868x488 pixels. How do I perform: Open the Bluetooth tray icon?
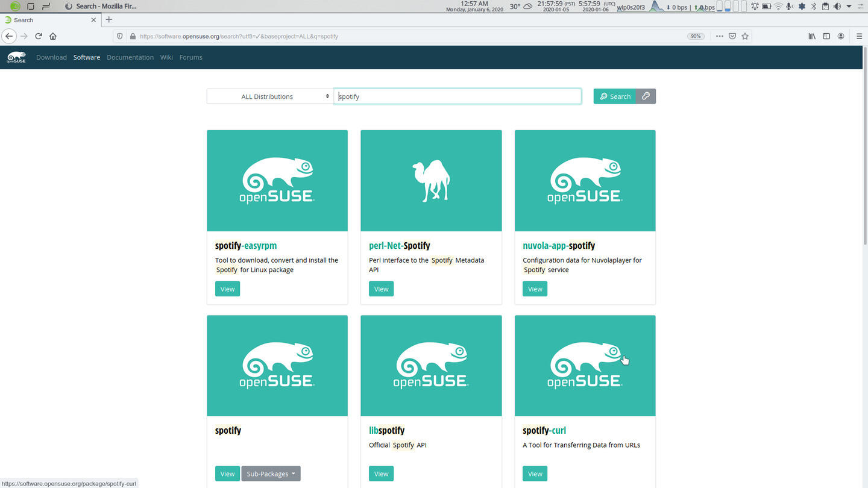tap(813, 7)
